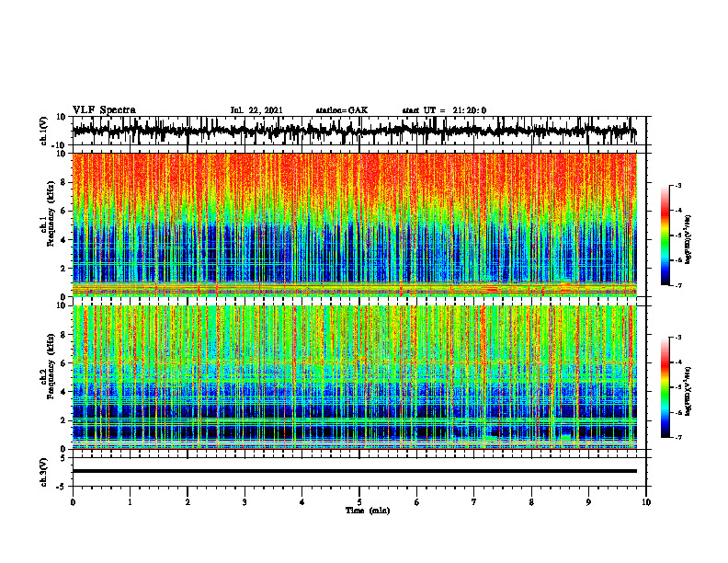Click the "ch.1(V)" waveform axis label
This screenshot has height=563, width=728.
44,131
